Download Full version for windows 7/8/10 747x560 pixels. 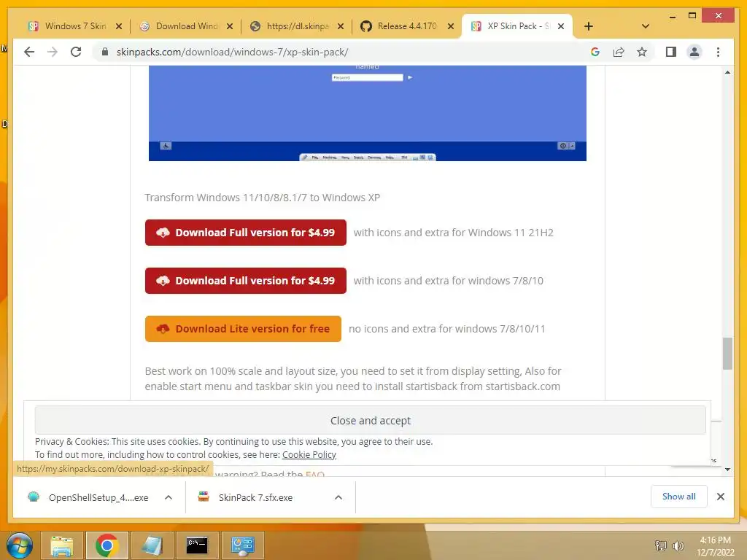pos(246,281)
